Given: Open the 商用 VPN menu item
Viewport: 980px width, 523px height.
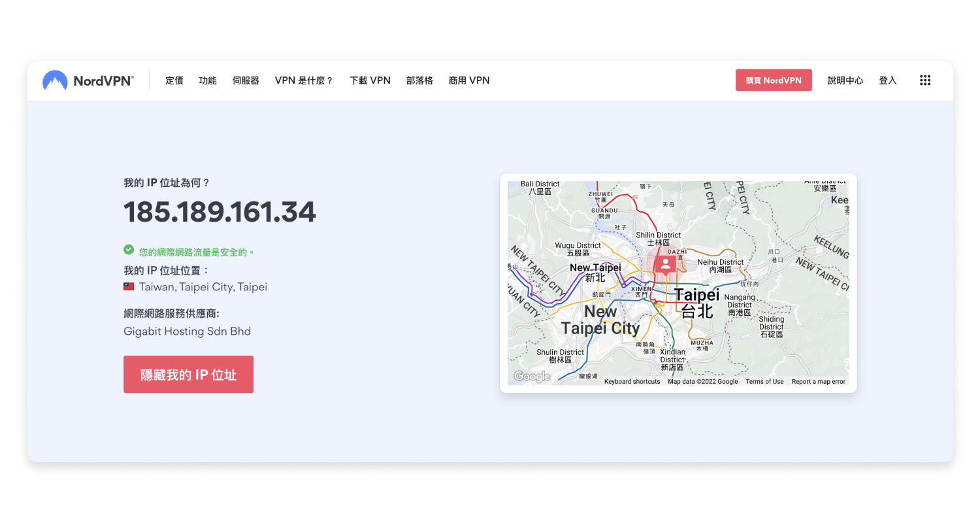Looking at the screenshot, I should pos(469,80).
